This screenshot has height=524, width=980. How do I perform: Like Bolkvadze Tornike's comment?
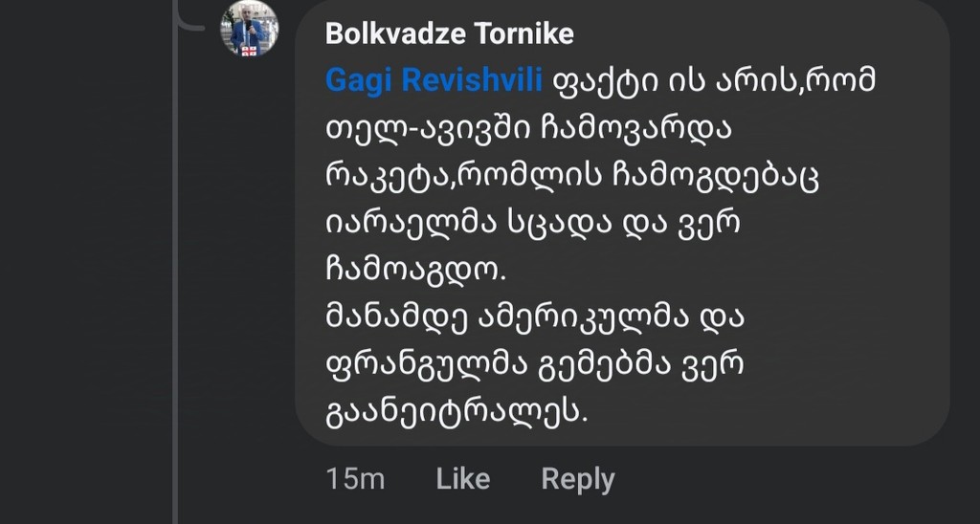pyautogui.click(x=462, y=479)
